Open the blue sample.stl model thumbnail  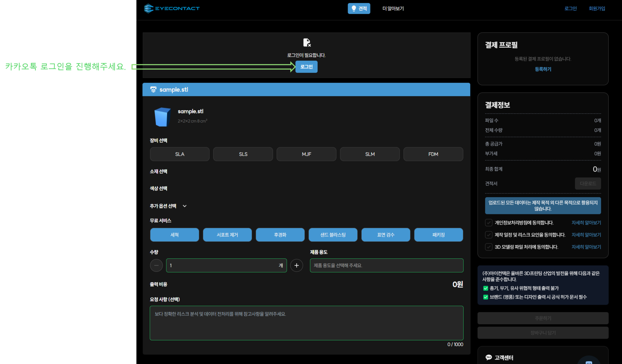click(162, 117)
